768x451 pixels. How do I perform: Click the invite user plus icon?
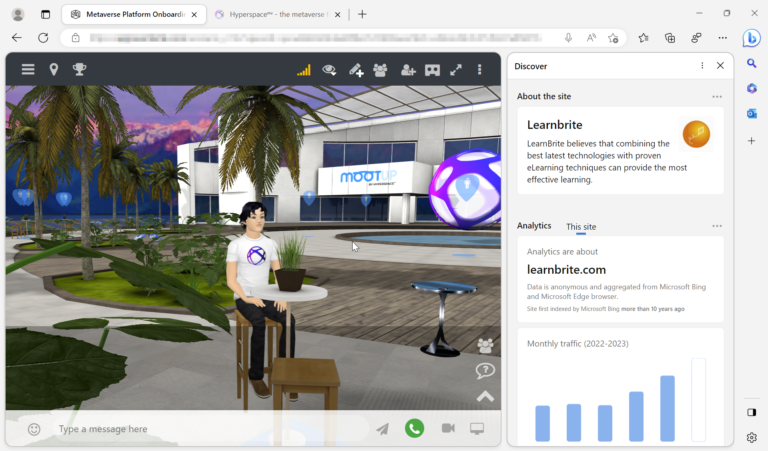[x=408, y=70]
